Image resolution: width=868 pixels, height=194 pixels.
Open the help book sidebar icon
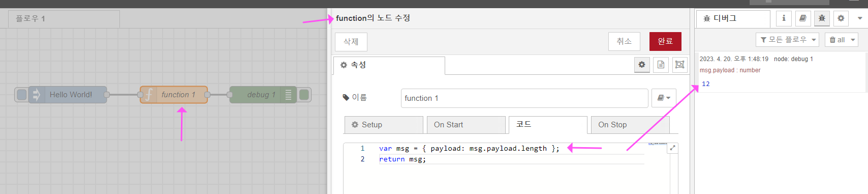[802, 18]
